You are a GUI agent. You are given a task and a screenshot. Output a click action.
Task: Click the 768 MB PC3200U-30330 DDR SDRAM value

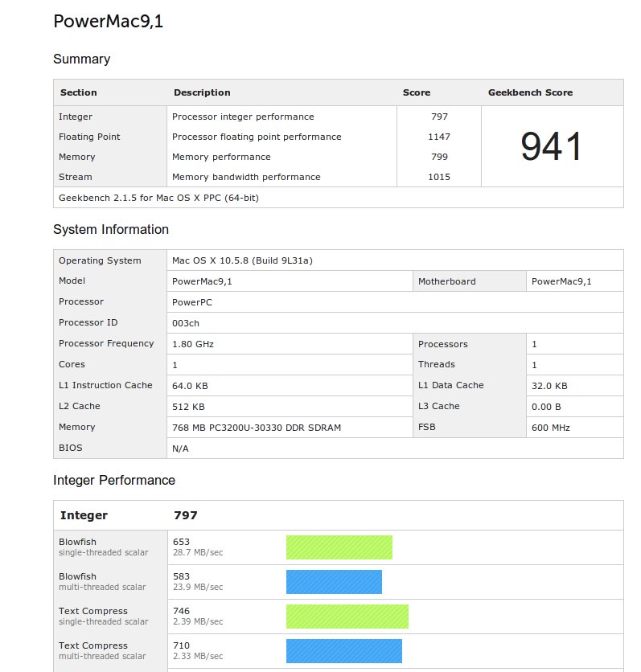tap(257, 428)
